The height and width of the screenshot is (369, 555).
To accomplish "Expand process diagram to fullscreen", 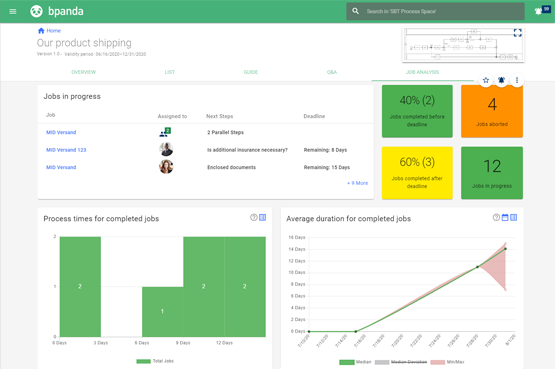I will (517, 33).
